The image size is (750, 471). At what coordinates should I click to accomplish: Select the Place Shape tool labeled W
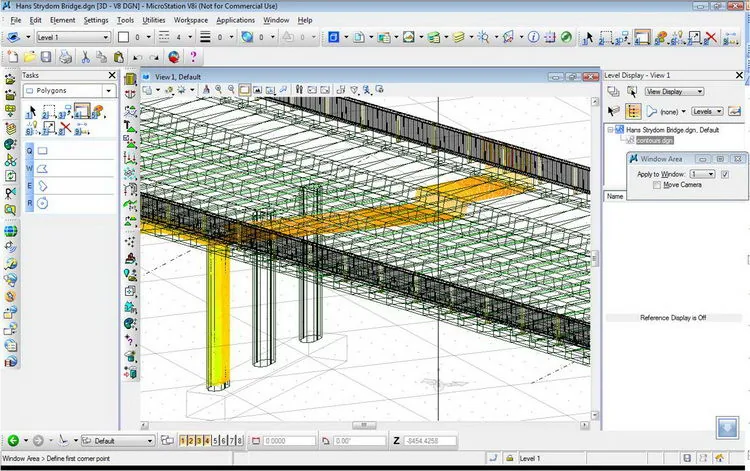[43, 168]
